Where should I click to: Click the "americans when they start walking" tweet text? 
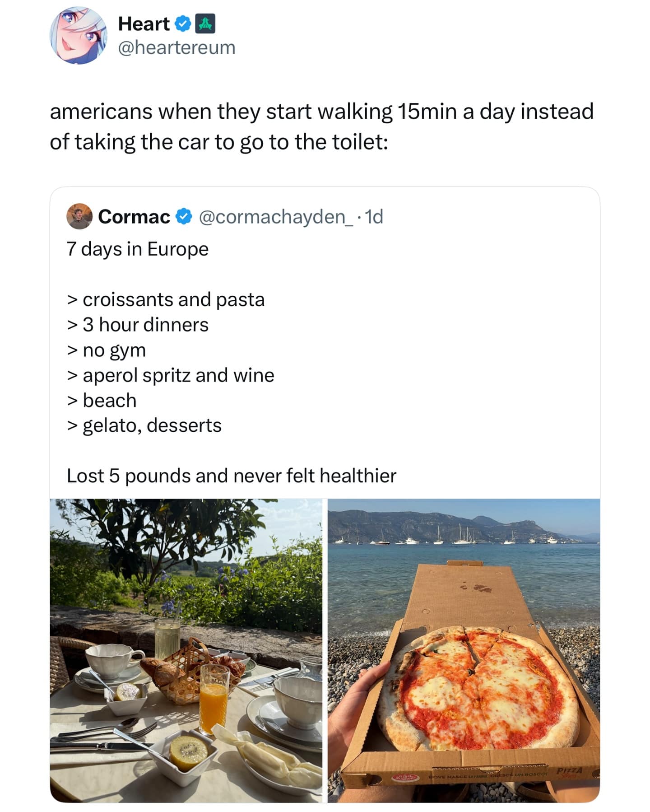pos(321,126)
